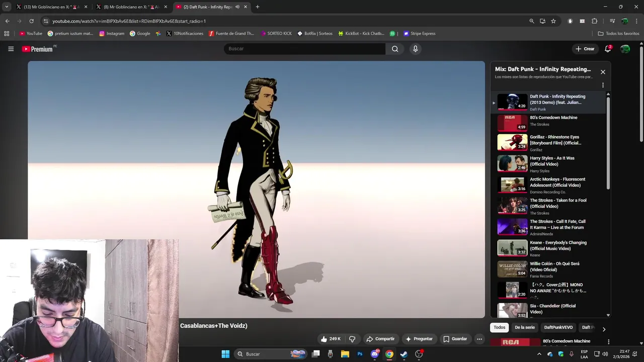The width and height of the screenshot is (644, 362).
Task: Click the Chrome address bar URL
Action: tap(129, 21)
